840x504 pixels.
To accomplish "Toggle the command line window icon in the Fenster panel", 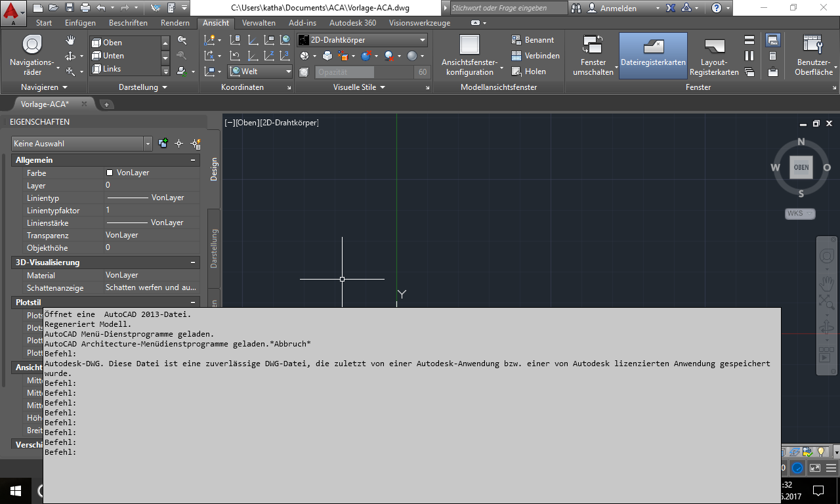I will 773,40.
